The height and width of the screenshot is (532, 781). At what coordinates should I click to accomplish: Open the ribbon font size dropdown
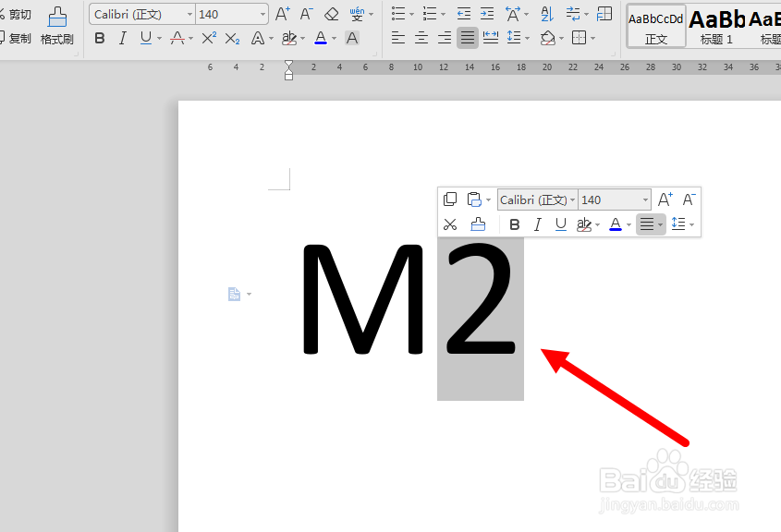tap(262, 15)
